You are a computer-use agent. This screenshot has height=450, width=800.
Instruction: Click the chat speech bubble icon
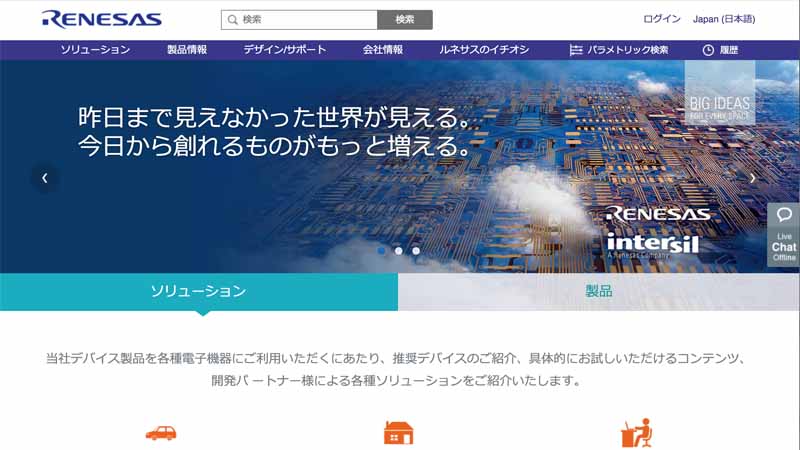pyautogui.click(x=784, y=215)
